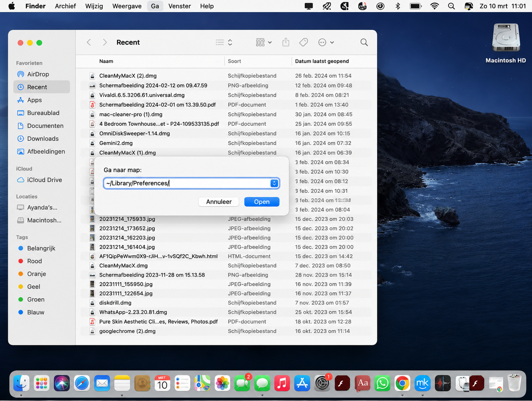Sort by the Naam column header

106,61
